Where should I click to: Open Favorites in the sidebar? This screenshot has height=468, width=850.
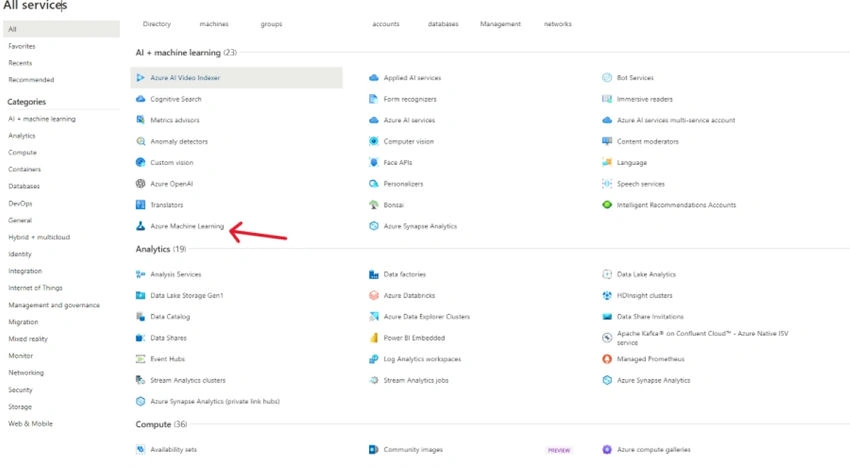22,46
